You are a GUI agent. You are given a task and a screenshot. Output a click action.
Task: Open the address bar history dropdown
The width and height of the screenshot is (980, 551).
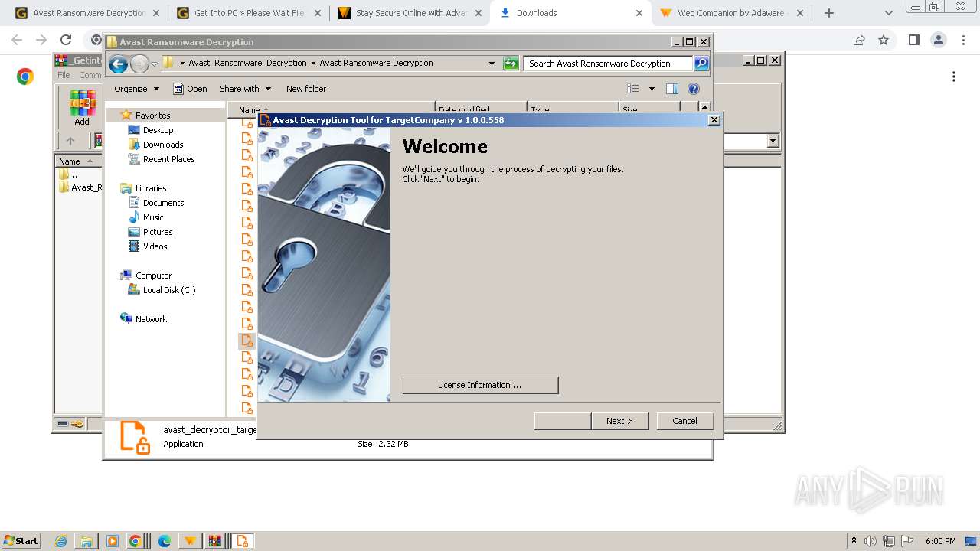click(x=492, y=64)
